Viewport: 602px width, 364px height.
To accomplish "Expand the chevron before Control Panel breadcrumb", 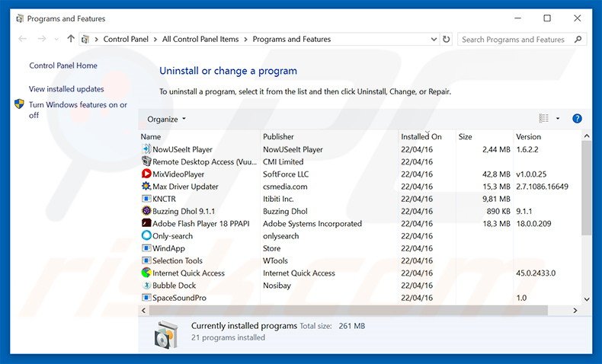I will [x=96, y=39].
